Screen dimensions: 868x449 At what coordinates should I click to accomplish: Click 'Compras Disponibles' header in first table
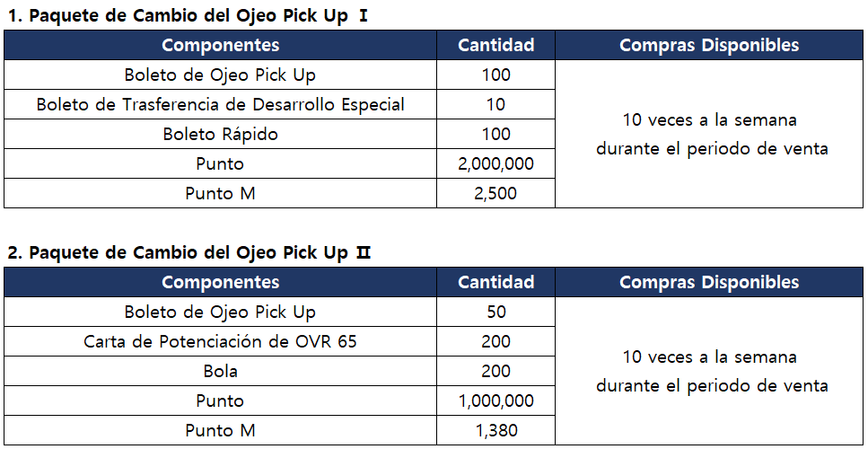tap(709, 45)
